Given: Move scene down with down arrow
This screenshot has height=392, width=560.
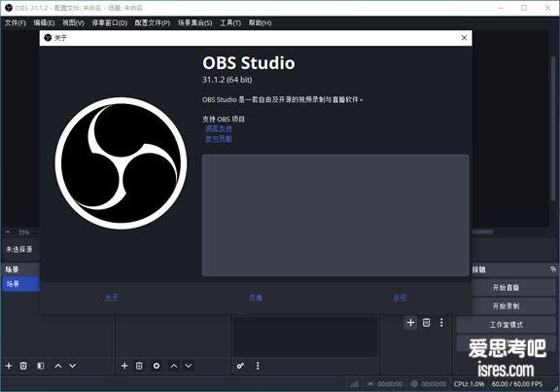Looking at the screenshot, I should [x=73, y=366].
